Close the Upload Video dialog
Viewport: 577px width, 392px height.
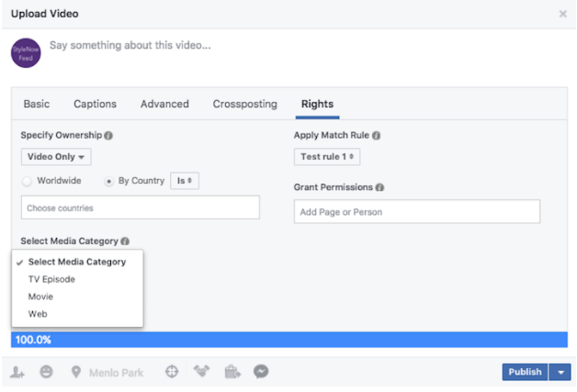pos(562,14)
